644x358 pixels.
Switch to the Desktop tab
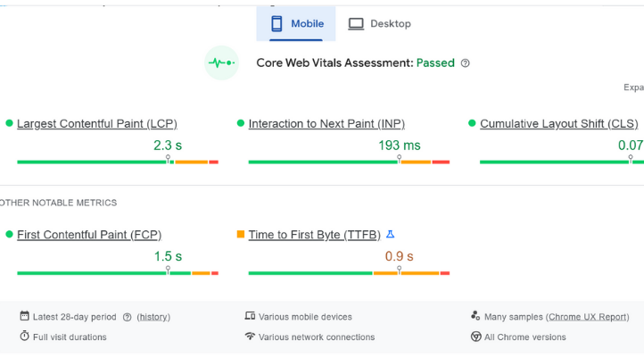(380, 24)
